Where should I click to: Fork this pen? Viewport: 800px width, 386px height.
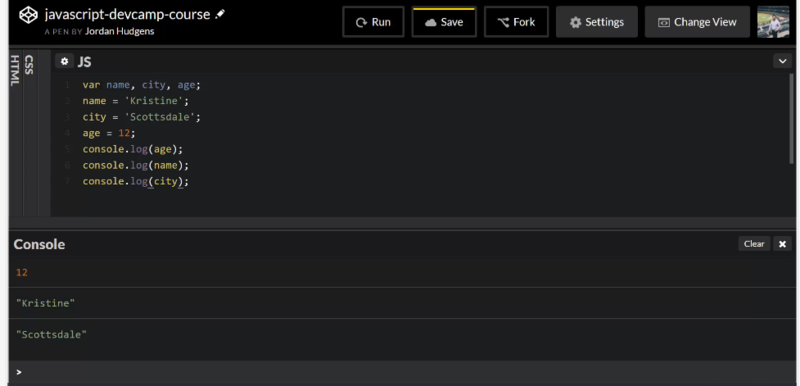point(516,22)
